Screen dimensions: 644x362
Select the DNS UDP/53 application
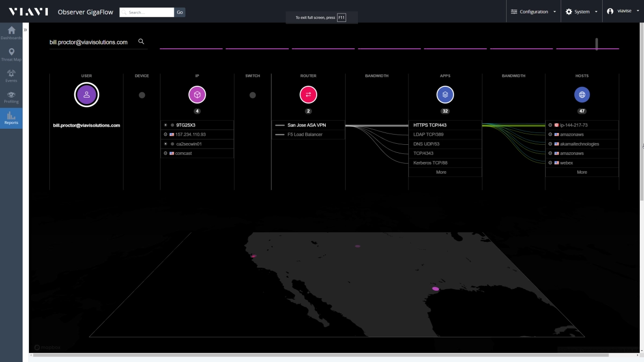pos(445,144)
